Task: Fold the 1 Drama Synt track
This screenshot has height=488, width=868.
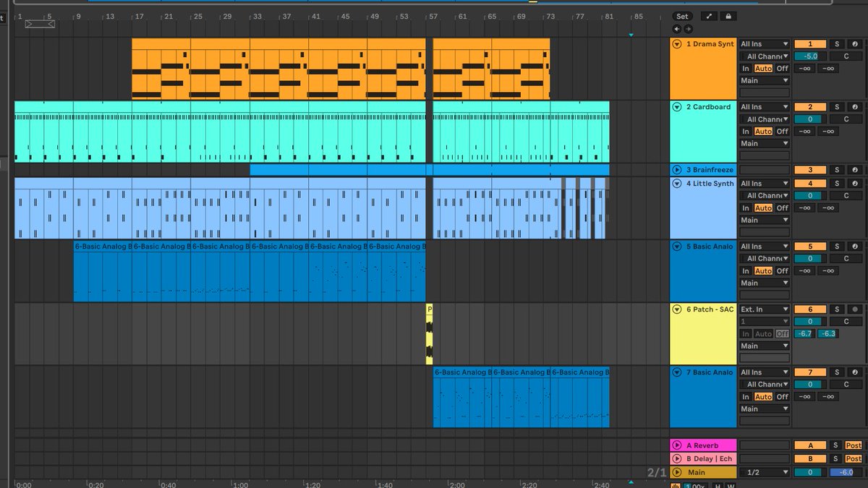Action: tap(677, 44)
